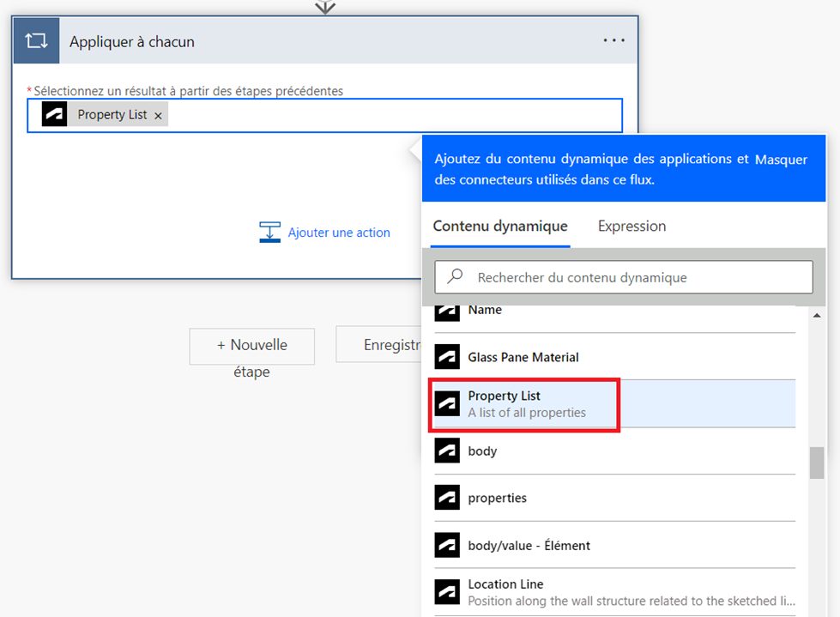Select the Glass Pane Material item

point(614,357)
